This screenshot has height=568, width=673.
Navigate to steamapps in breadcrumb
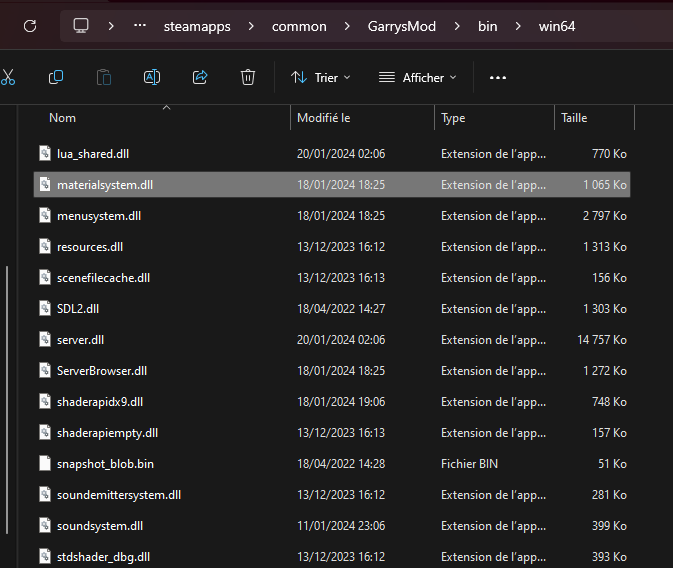pos(197,26)
